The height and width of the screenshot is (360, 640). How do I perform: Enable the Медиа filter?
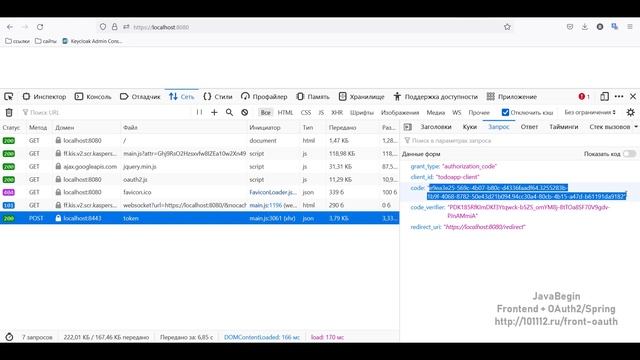[x=436, y=112]
